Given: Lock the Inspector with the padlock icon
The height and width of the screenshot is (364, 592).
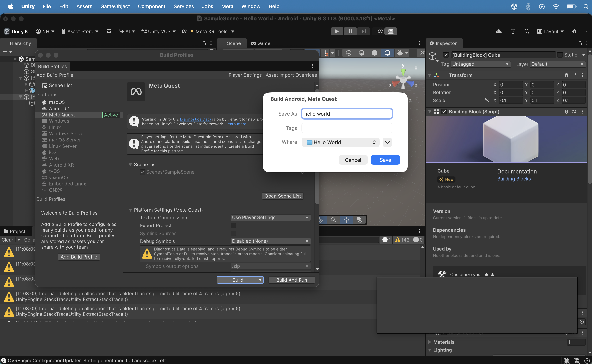Looking at the screenshot, I should coord(580,43).
